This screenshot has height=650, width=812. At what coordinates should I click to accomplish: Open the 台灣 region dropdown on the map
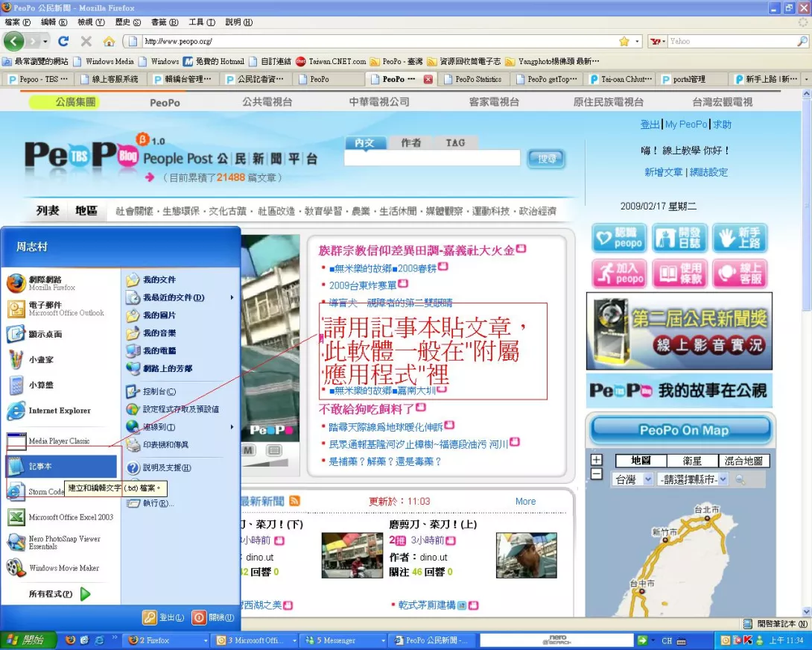(632, 479)
